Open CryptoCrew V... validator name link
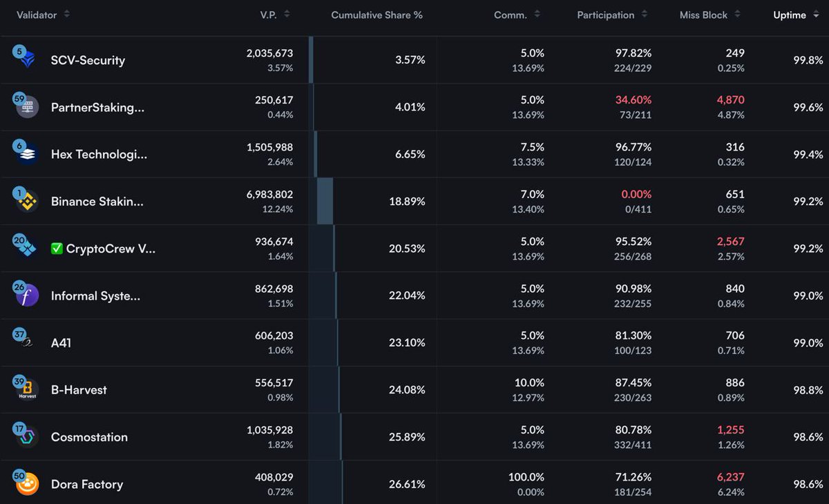 104,249
